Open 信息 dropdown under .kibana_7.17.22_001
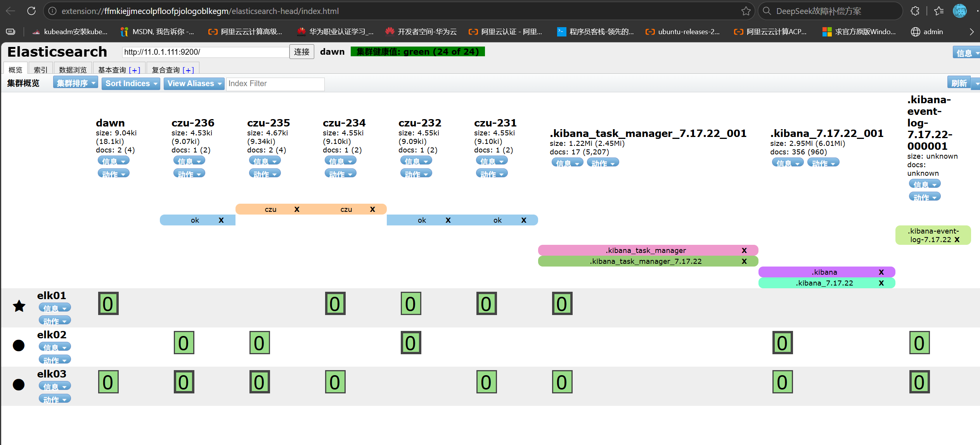This screenshot has height=445, width=980. [788, 163]
